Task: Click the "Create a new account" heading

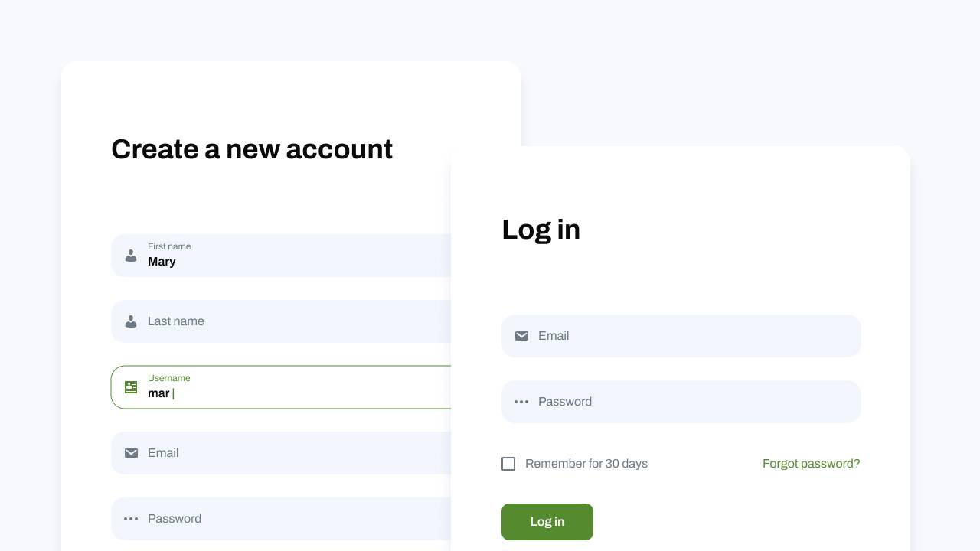Action: point(252,149)
